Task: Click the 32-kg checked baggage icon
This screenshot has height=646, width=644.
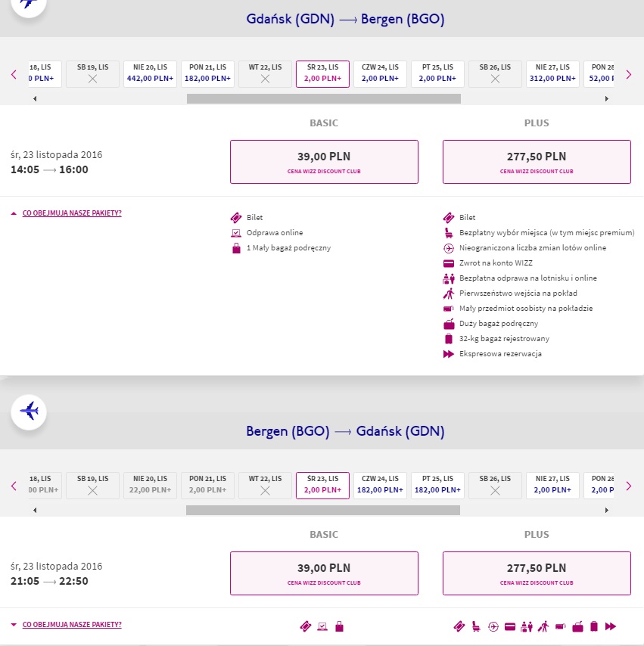Action: [x=449, y=339]
